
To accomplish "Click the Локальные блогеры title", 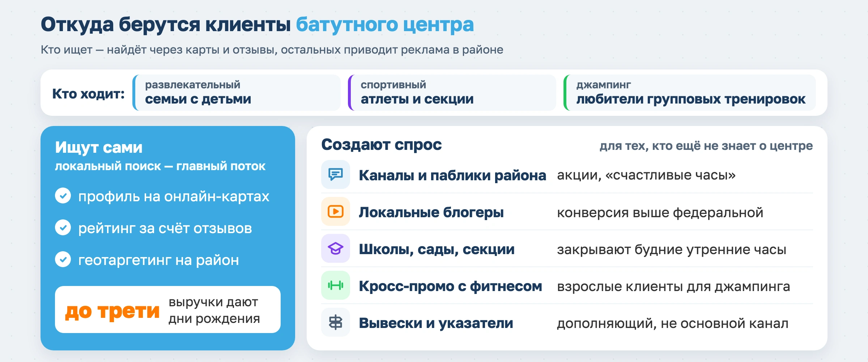I will (x=431, y=212).
